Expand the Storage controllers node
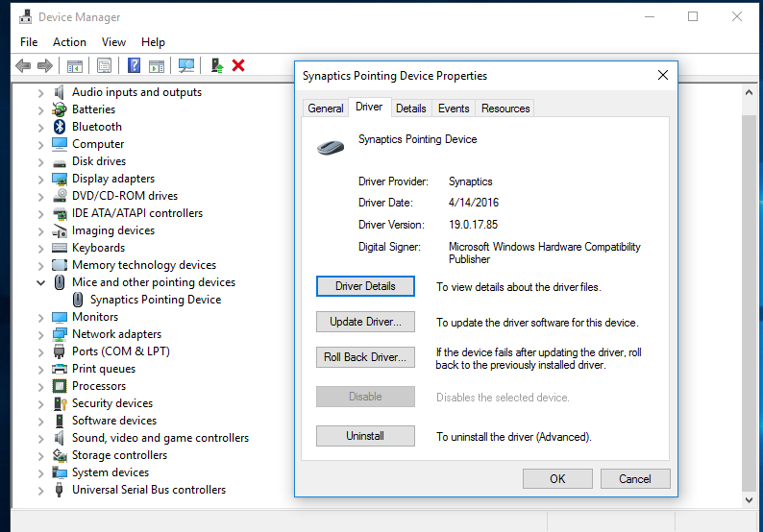Image resolution: width=763 pixels, height=532 pixels. (41, 456)
